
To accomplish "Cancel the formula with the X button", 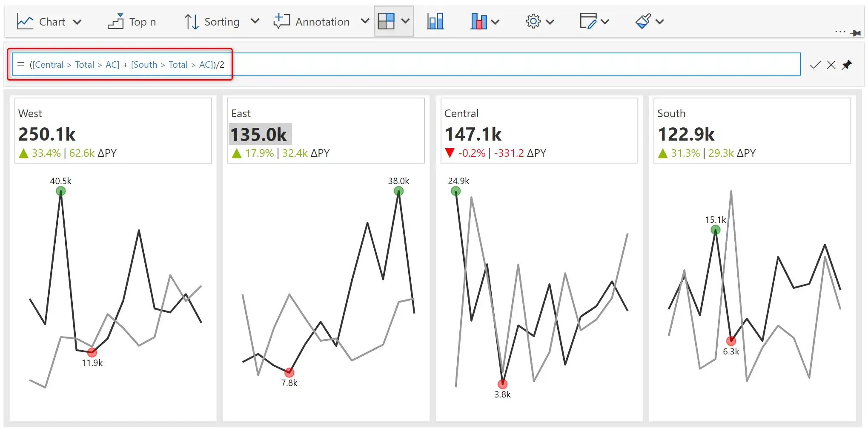I will (831, 65).
